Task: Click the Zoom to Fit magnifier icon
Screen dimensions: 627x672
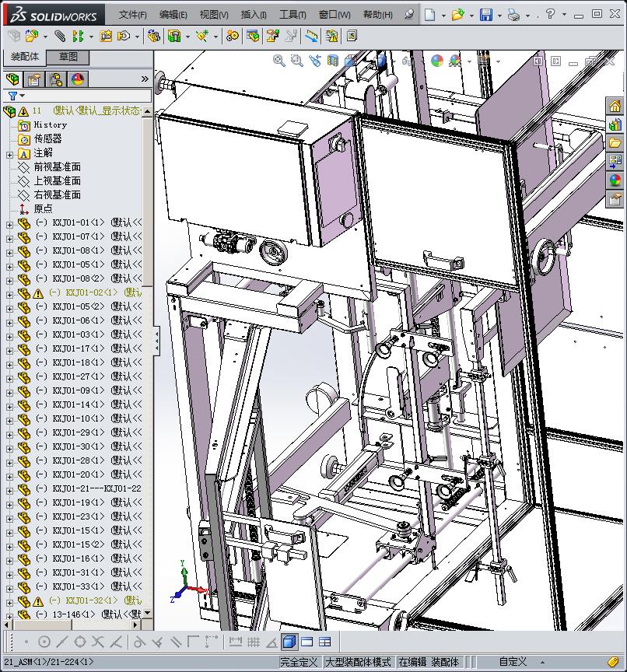Action: pos(279,61)
